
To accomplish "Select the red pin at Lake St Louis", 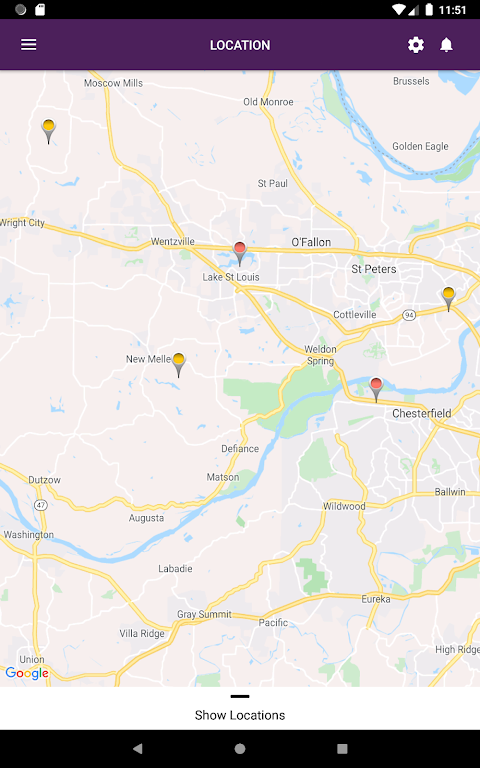I will click(240, 254).
